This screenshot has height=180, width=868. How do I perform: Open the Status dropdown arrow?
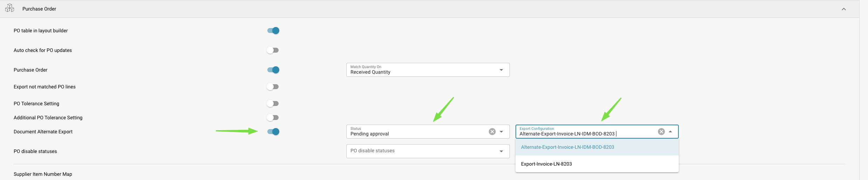pos(501,132)
